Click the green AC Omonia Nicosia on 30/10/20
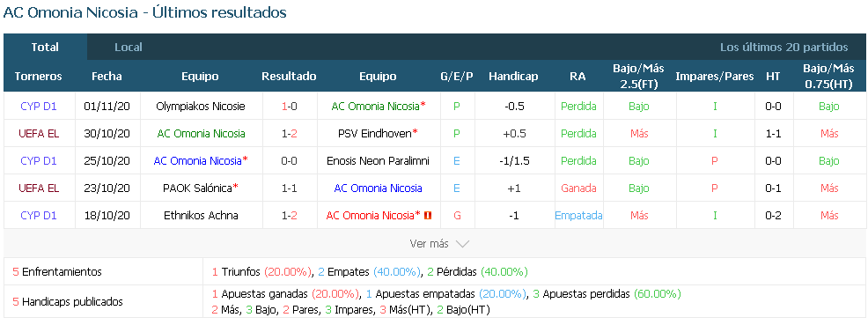Screen dimensions: 868x325 pyautogui.click(x=201, y=133)
